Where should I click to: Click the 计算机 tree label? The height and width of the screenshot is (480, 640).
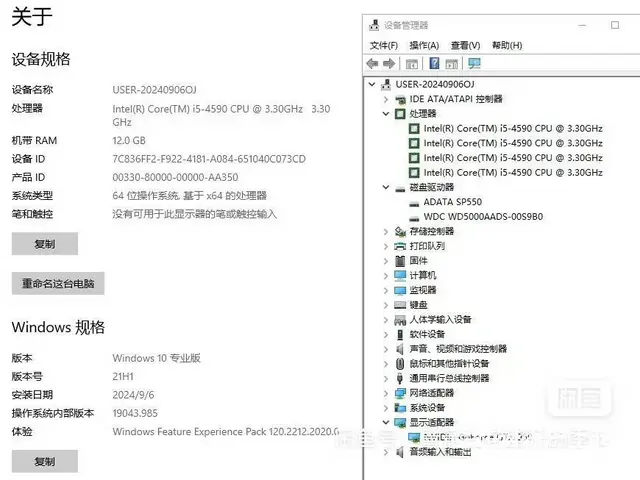(x=423, y=276)
